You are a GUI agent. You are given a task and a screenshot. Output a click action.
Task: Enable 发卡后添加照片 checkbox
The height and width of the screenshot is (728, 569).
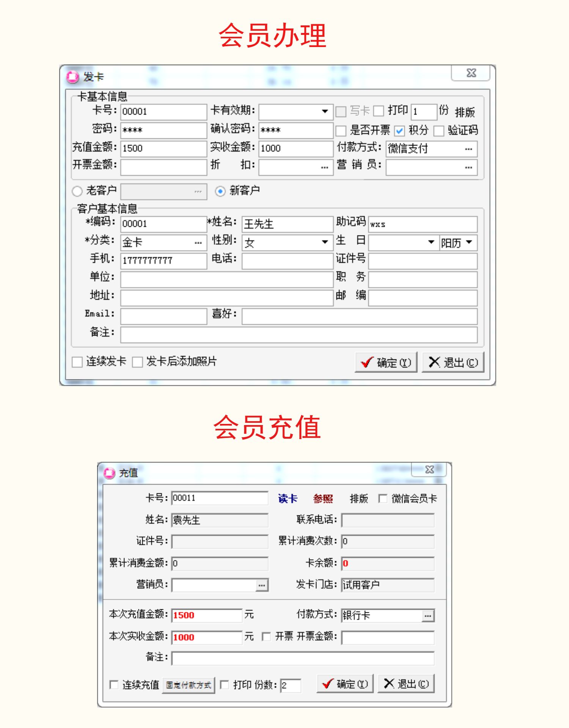[137, 362]
